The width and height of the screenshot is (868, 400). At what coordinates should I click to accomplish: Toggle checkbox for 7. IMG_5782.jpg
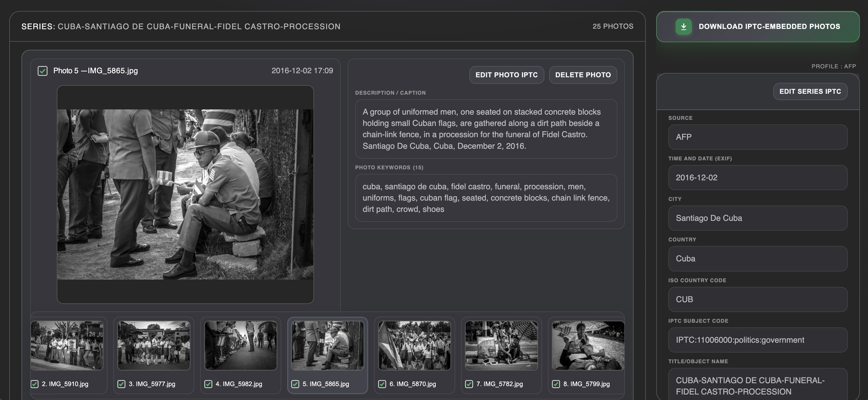[469, 384]
